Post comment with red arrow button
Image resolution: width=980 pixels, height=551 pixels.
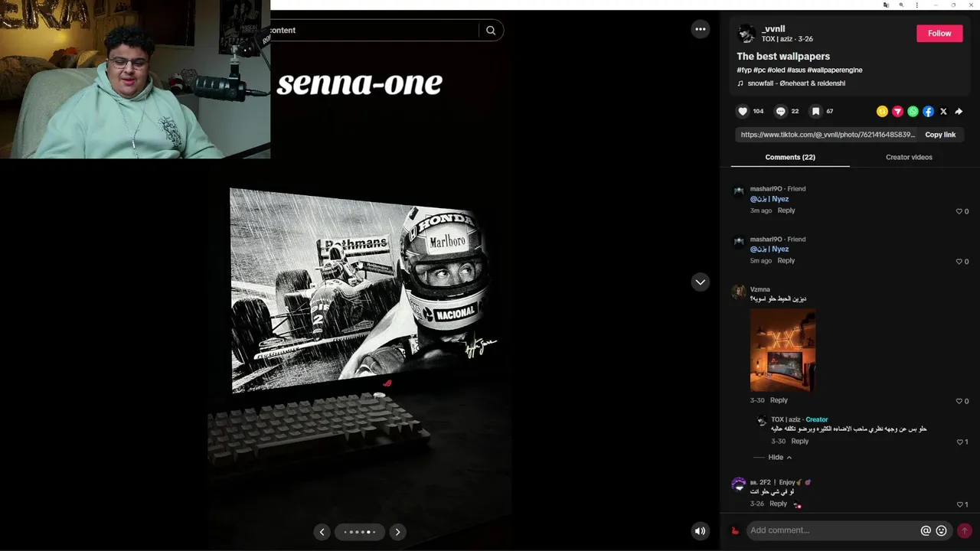pyautogui.click(x=965, y=530)
